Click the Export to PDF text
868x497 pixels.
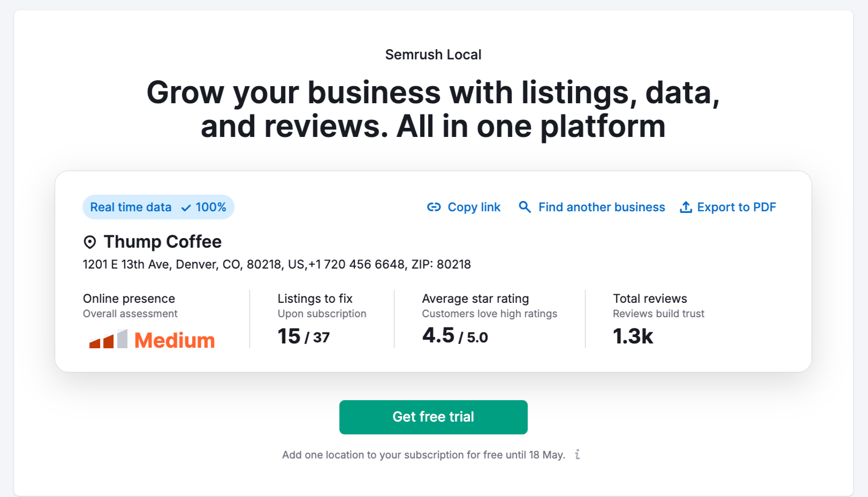736,207
